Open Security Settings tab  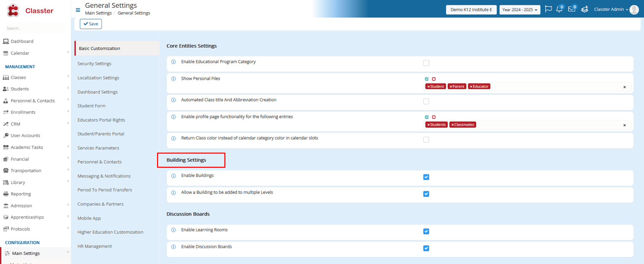click(94, 64)
